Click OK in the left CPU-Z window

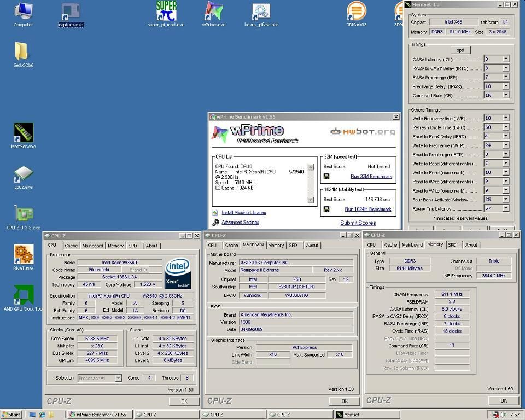(184, 401)
